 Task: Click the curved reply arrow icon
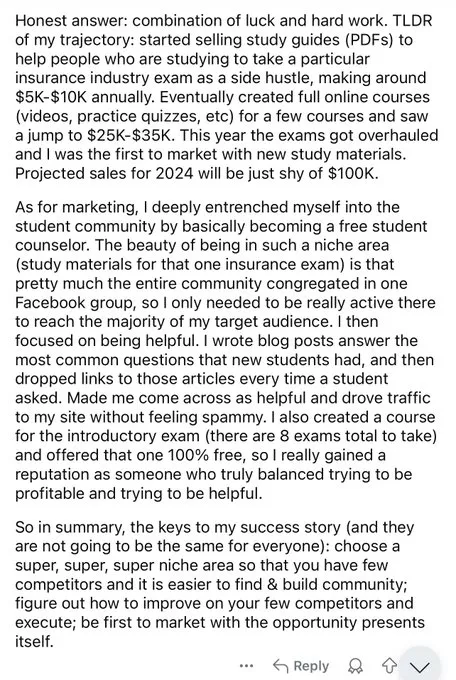pyautogui.click(x=281, y=666)
